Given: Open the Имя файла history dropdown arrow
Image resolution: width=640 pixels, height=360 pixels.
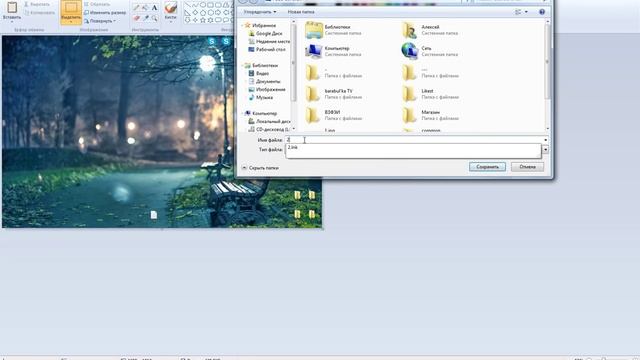Looking at the screenshot, I should click(x=545, y=140).
